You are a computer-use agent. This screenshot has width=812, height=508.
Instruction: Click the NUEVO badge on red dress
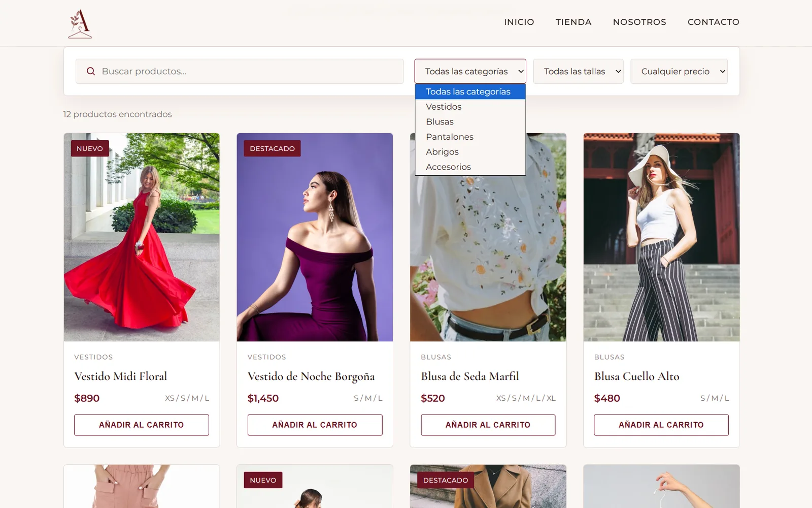tap(90, 148)
